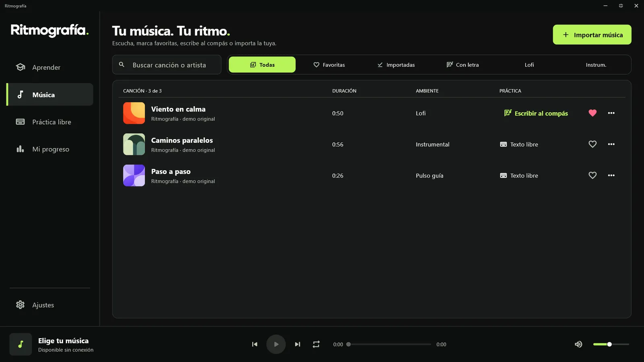The height and width of the screenshot is (362, 644).
Task: Toggle repeat mode
Action: tap(316, 344)
